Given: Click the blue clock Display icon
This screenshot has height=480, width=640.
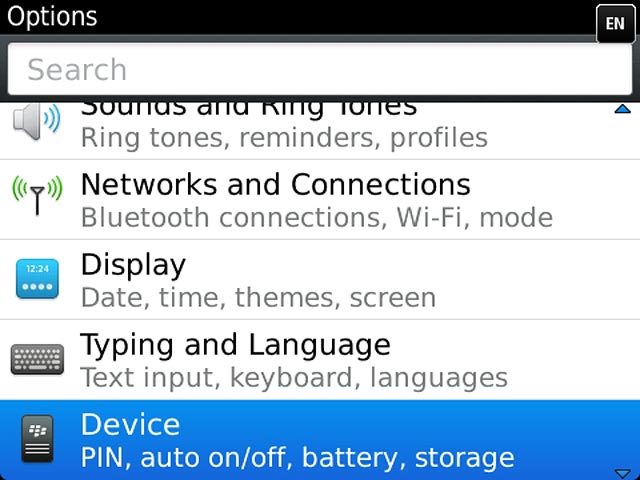Looking at the screenshot, I should [37, 279].
